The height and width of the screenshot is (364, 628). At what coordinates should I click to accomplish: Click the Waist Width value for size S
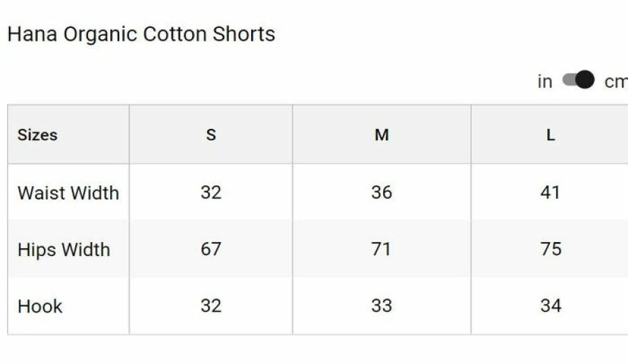211,192
